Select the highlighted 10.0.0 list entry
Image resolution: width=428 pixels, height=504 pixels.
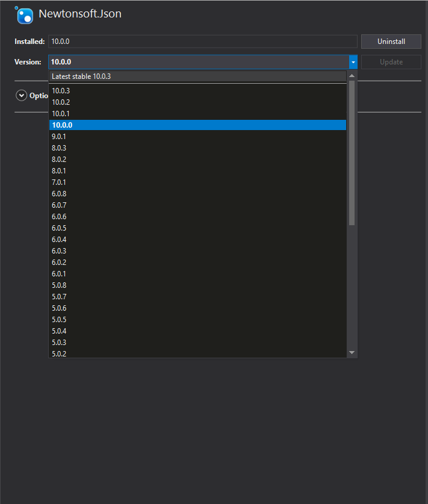pos(197,125)
